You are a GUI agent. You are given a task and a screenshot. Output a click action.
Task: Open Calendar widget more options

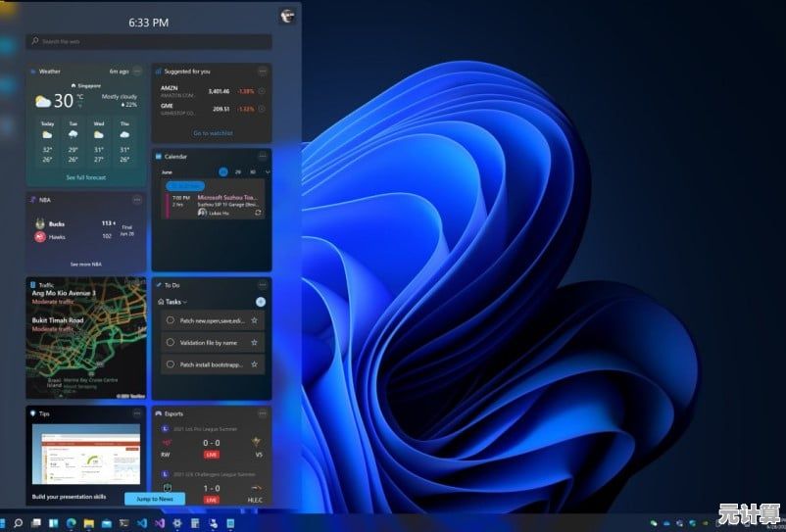263,156
